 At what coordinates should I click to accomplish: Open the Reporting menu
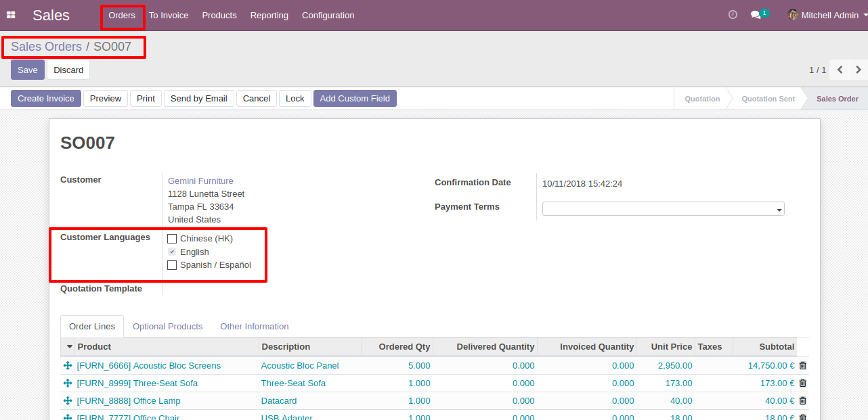[269, 15]
